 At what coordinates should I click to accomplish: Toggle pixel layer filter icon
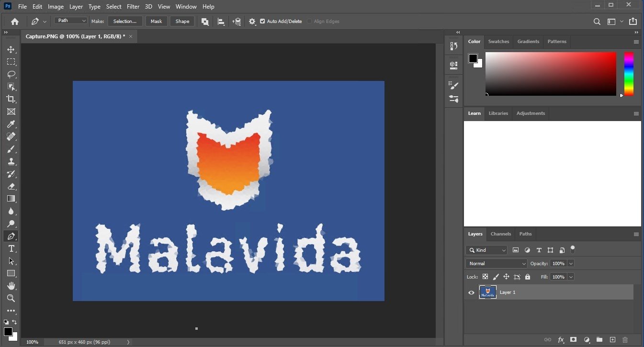(x=516, y=250)
